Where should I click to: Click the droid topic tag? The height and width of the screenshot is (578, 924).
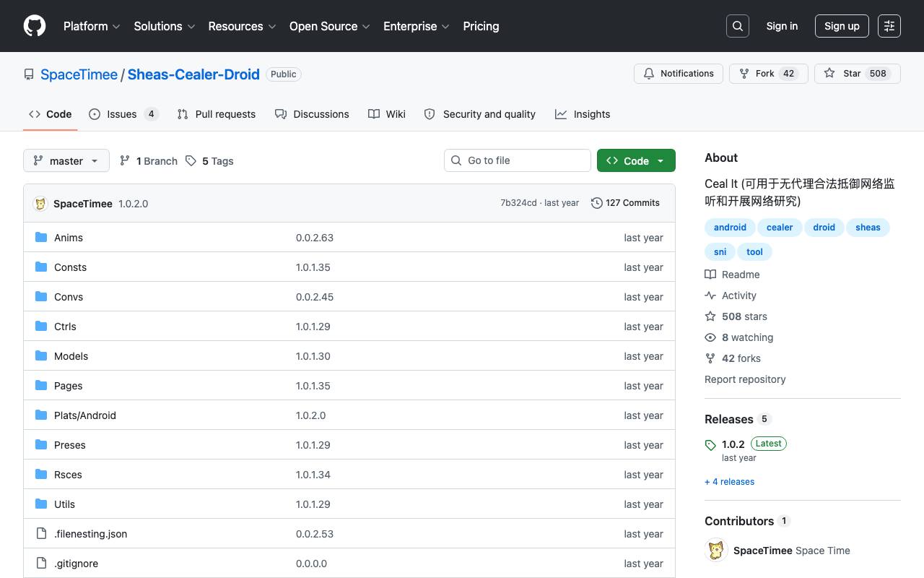point(824,228)
